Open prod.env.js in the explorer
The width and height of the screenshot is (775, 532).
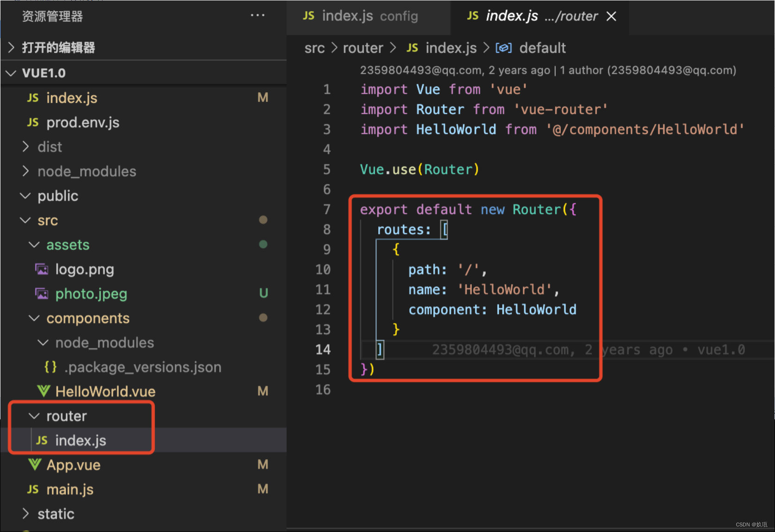click(x=144, y=122)
